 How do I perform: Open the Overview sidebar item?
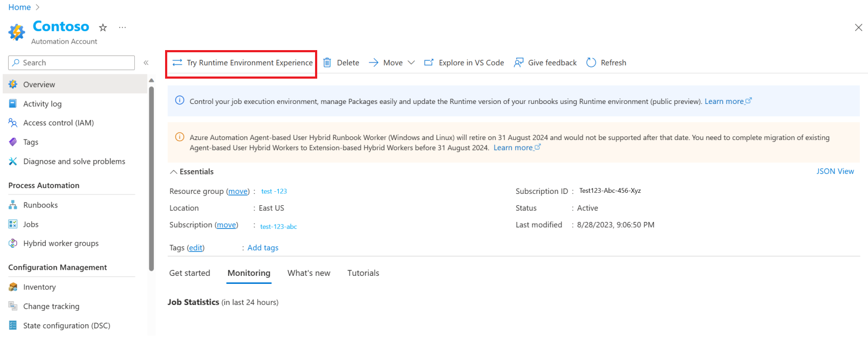(75, 84)
